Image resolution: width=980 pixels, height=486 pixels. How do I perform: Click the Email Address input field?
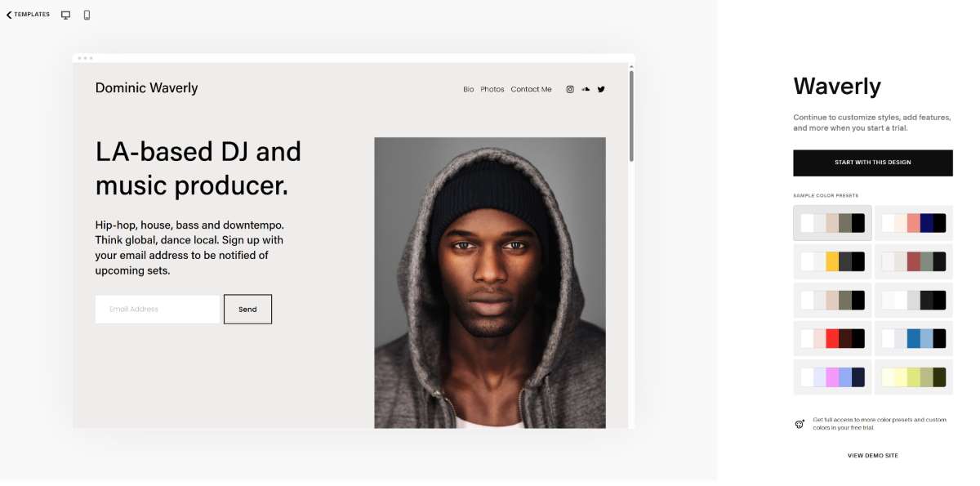pos(158,310)
